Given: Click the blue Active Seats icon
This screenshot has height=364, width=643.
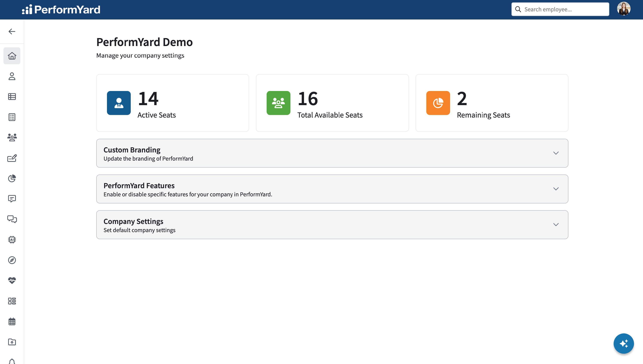Looking at the screenshot, I should (x=119, y=103).
